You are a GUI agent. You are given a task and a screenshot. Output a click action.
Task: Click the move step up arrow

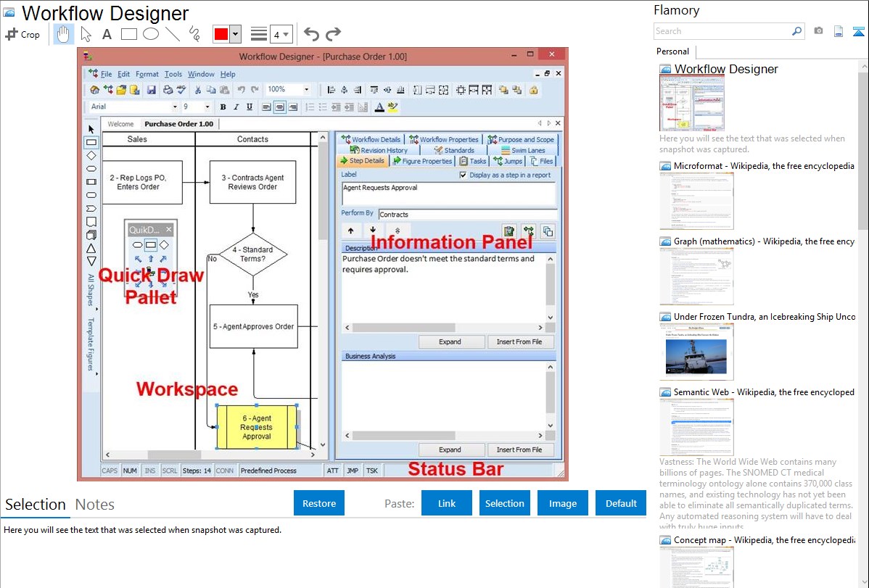[x=351, y=231]
